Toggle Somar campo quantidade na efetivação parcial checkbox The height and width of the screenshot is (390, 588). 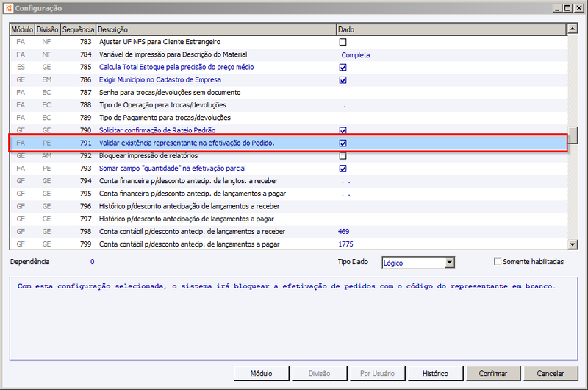coord(343,169)
